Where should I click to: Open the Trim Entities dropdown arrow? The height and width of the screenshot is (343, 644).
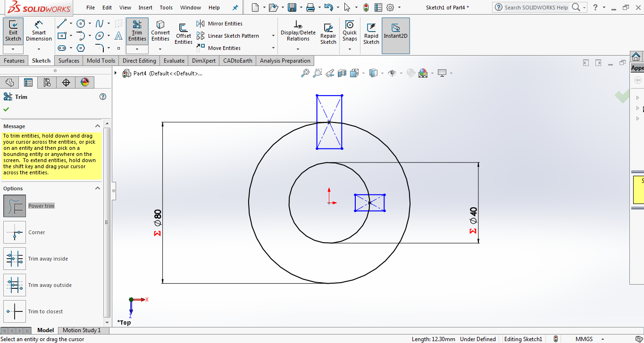(137, 49)
